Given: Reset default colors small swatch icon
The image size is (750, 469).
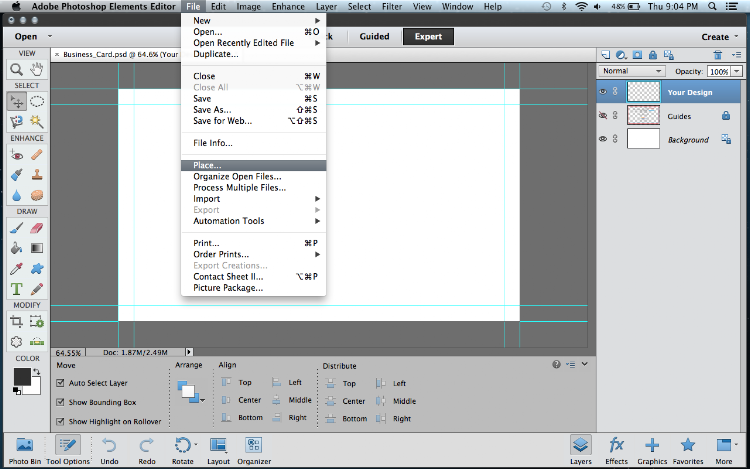Looking at the screenshot, I should tap(17, 391).
